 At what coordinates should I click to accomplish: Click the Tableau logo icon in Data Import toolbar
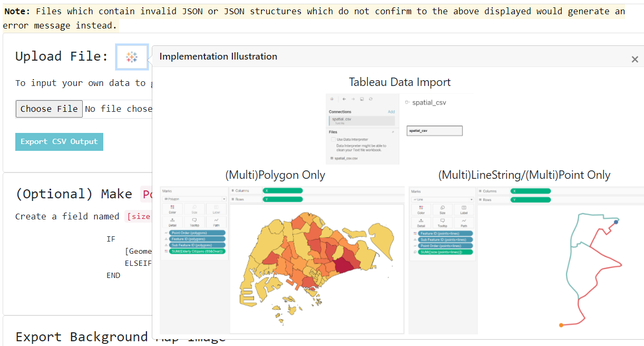(x=332, y=99)
